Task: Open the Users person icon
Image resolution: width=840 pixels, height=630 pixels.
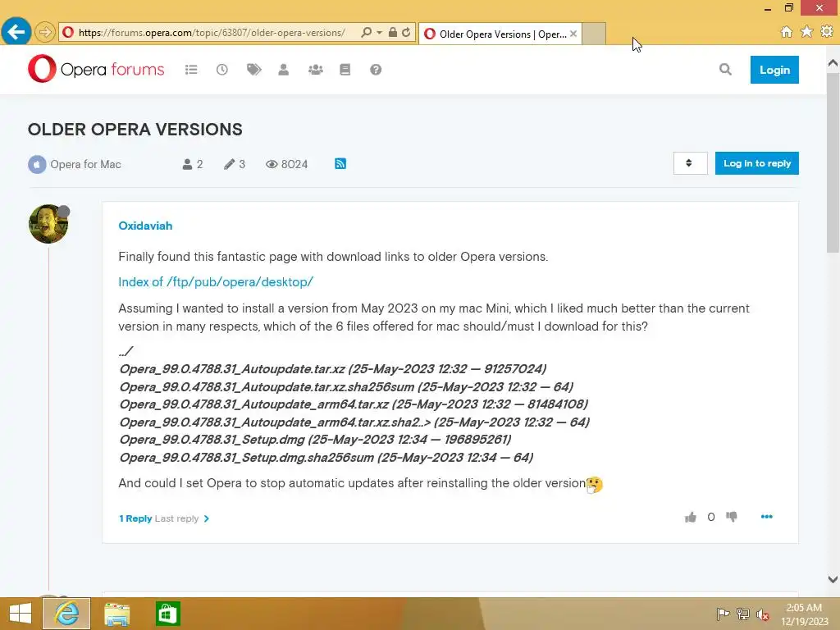Action: (283, 70)
